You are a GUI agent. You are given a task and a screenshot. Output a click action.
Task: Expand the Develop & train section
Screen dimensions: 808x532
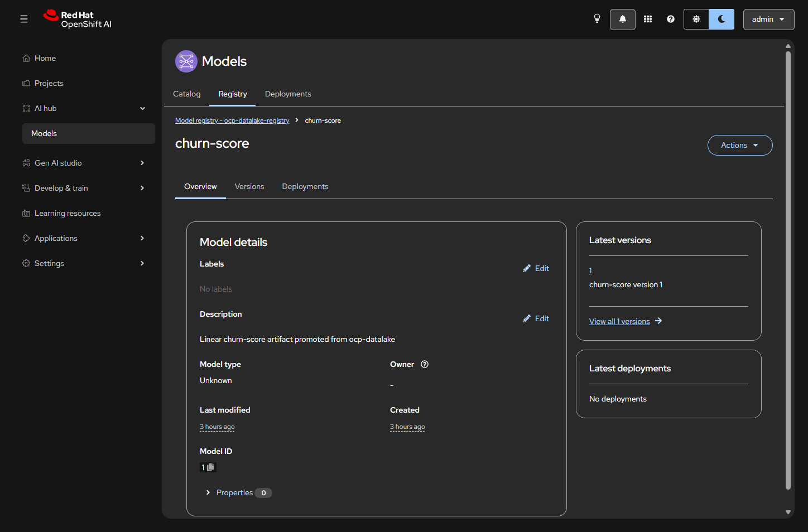point(89,188)
